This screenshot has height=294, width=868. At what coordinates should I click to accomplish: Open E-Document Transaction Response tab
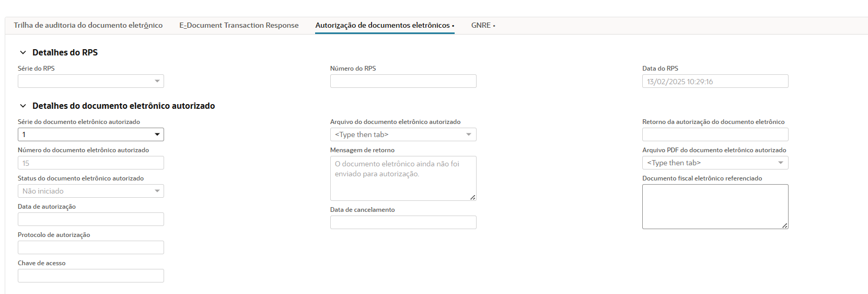(239, 25)
